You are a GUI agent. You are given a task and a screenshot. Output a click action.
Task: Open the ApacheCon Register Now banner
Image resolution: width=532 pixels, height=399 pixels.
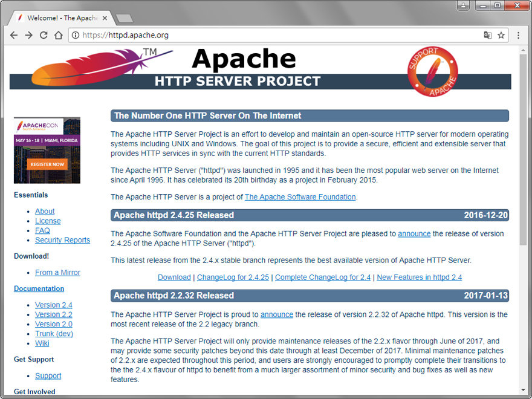(47, 151)
